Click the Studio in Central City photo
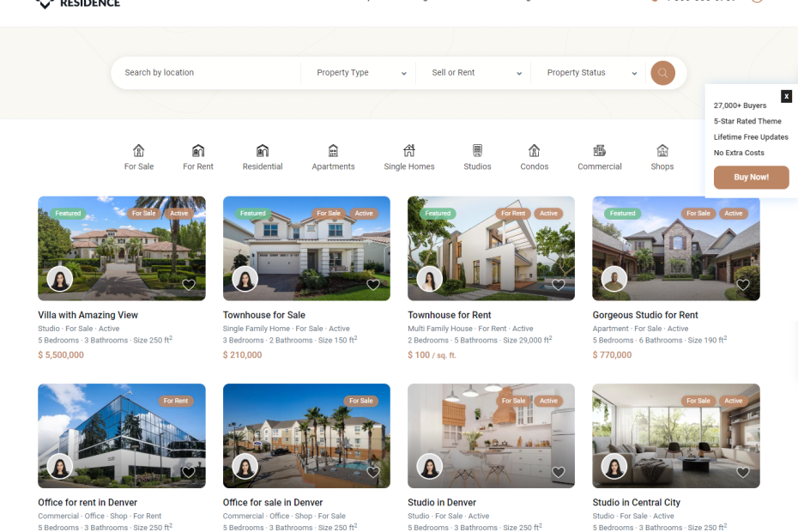The height and width of the screenshot is (532, 798). [676, 436]
